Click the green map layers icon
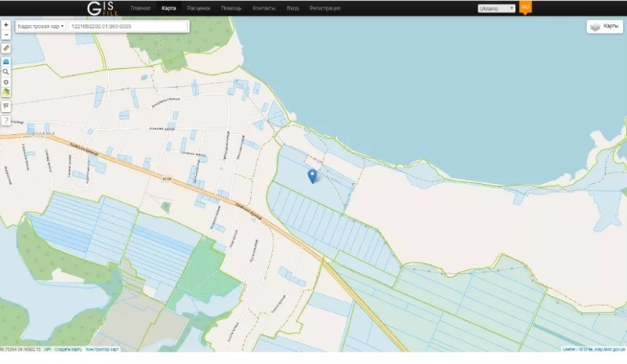The height and width of the screenshot is (364, 627). [x=6, y=92]
